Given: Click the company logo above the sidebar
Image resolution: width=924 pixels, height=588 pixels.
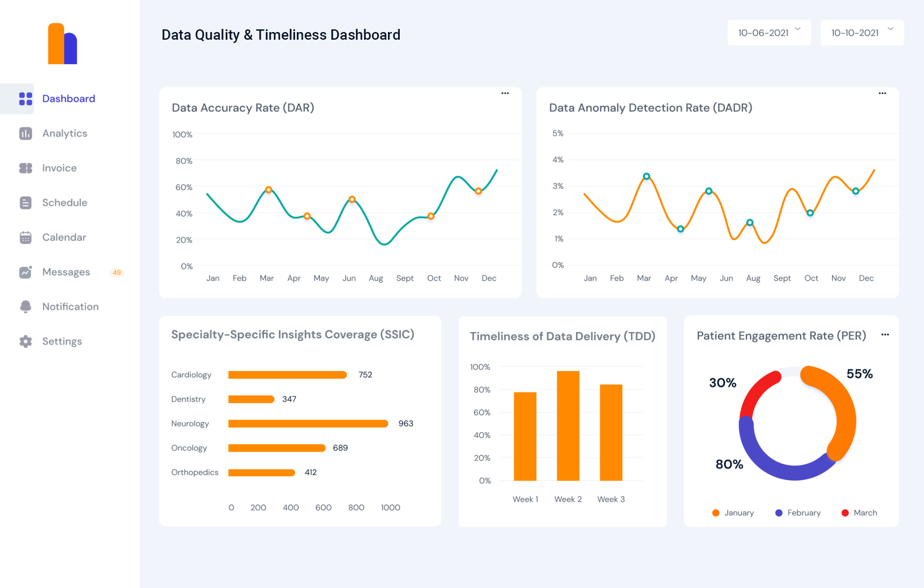Looking at the screenshot, I should [x=62, y=43].
